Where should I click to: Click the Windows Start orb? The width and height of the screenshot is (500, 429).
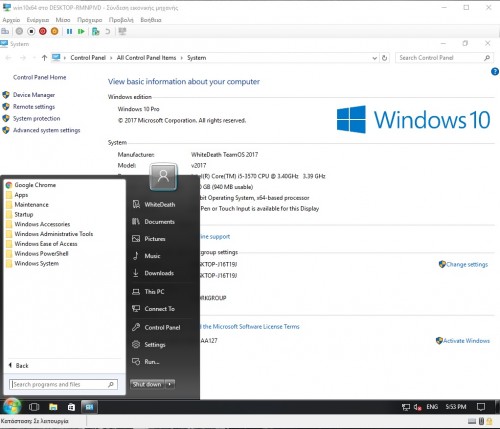(x=12, y=406)
